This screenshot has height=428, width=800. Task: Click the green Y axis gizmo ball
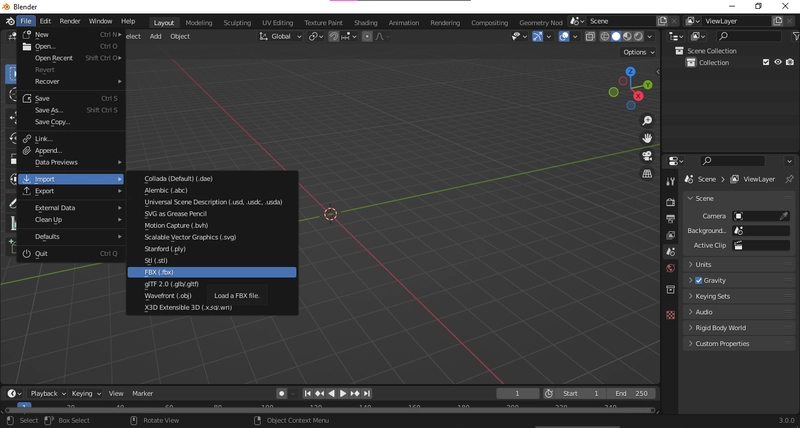[648, 85]
